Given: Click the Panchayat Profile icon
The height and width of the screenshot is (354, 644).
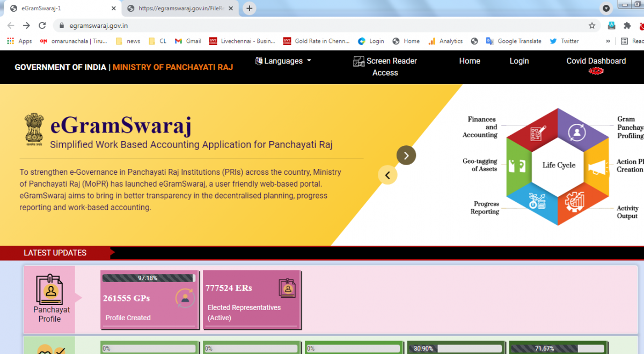Looking at the screenshot, I should (x=49, y=290).
